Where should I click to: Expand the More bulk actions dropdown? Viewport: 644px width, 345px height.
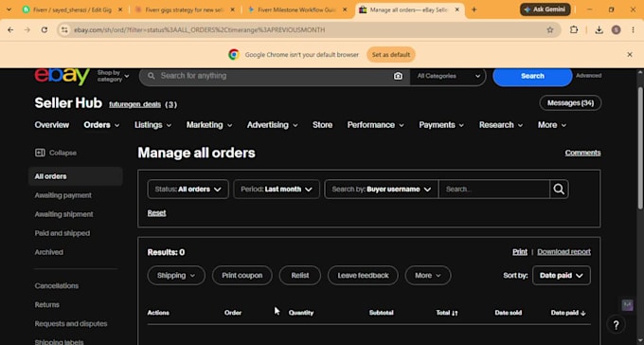(428, 276)
